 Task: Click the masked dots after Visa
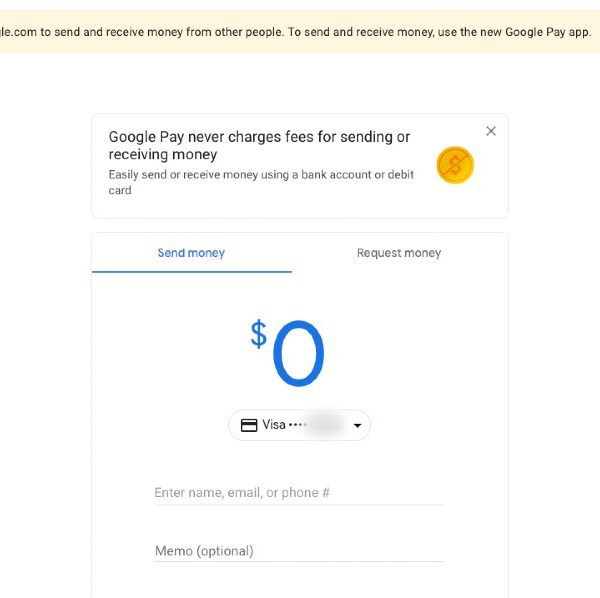click(296, 425)
